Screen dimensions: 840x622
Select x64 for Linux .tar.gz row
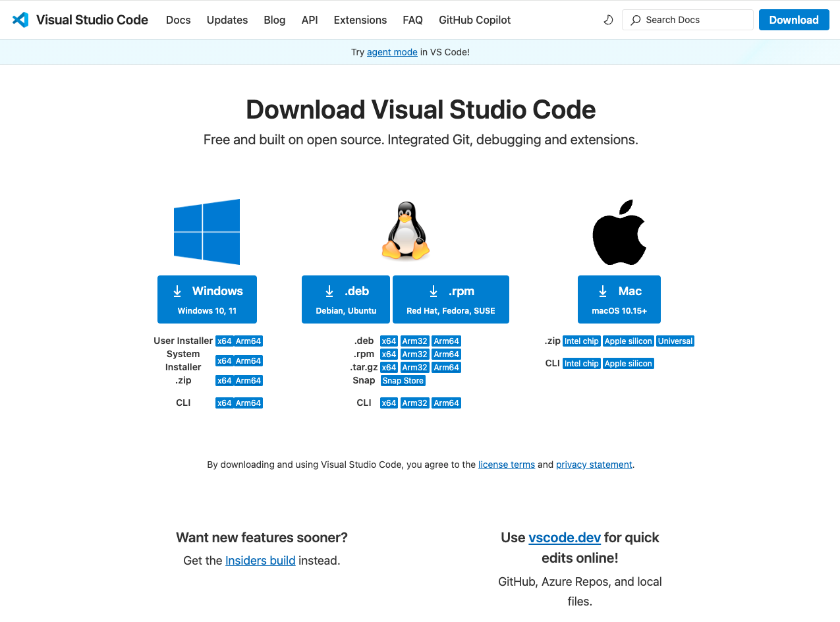click(x=389, y=368)
